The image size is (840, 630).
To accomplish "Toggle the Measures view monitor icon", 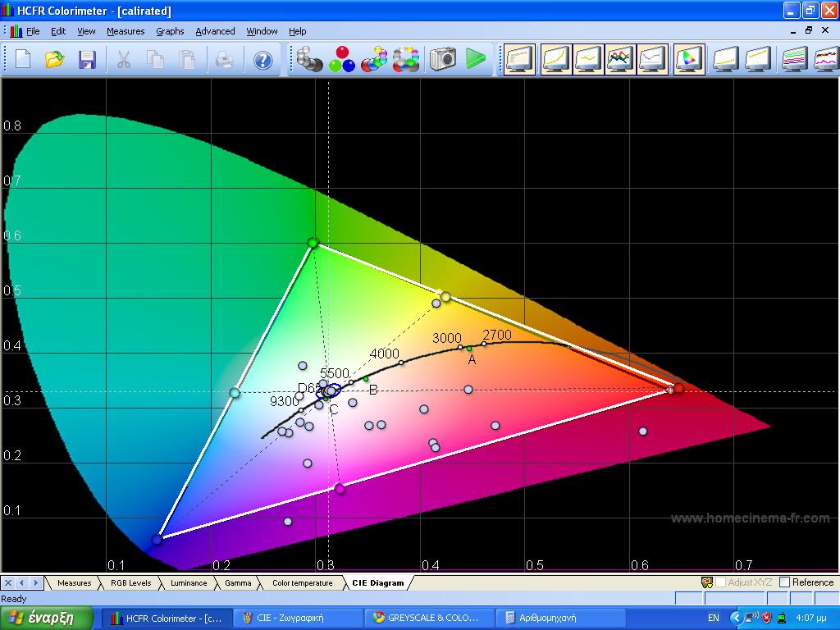I will 519,59.
